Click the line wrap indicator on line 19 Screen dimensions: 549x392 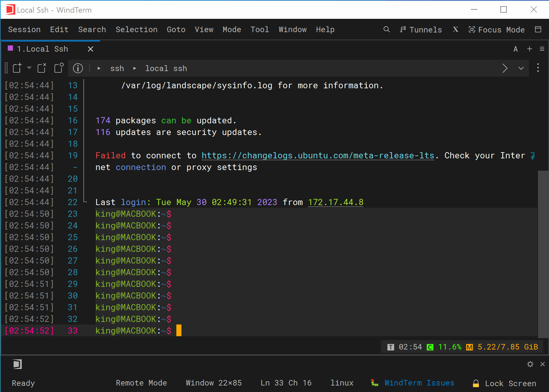coord(532,156)
